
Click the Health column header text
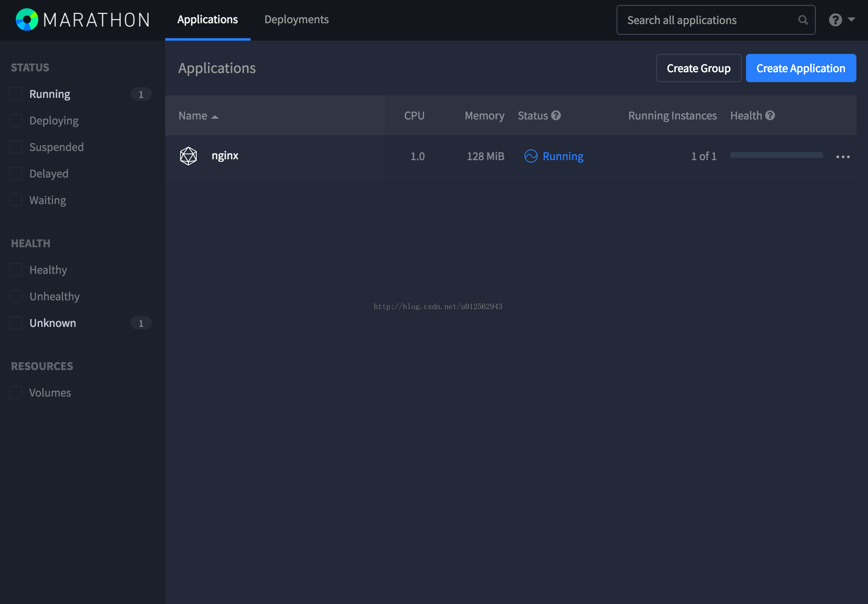click(x=746, y=115)
